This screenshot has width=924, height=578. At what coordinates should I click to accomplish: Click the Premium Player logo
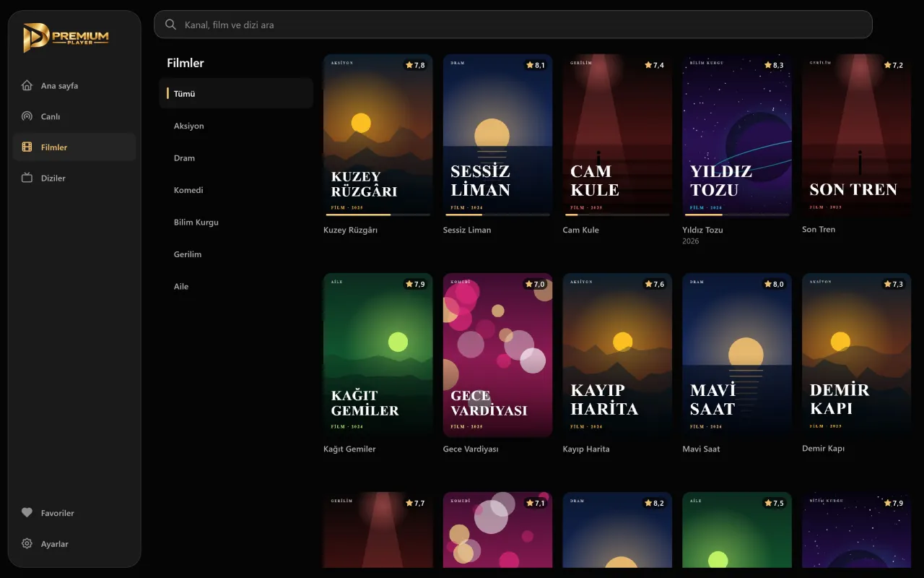pos(66,38)
